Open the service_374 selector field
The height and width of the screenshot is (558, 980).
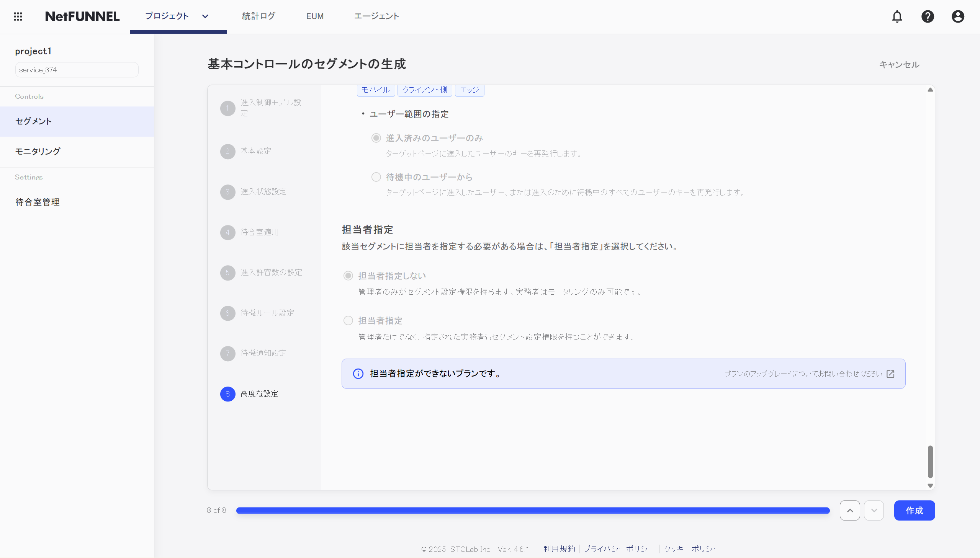(76, 69)
